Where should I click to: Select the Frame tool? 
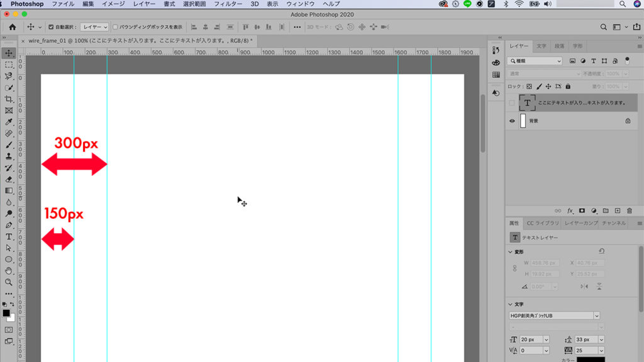click(9, 111)
